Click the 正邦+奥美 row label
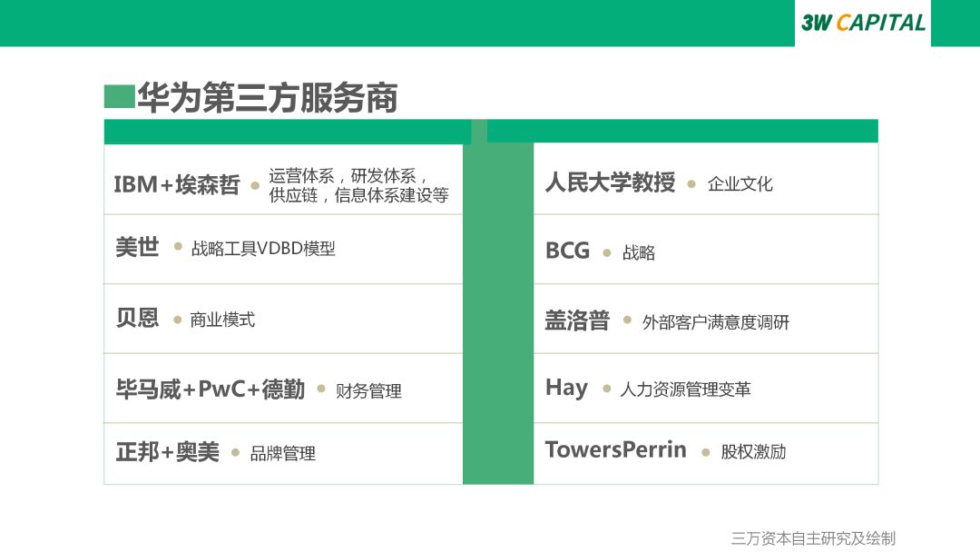980x552 pixels. click(167, 452)
